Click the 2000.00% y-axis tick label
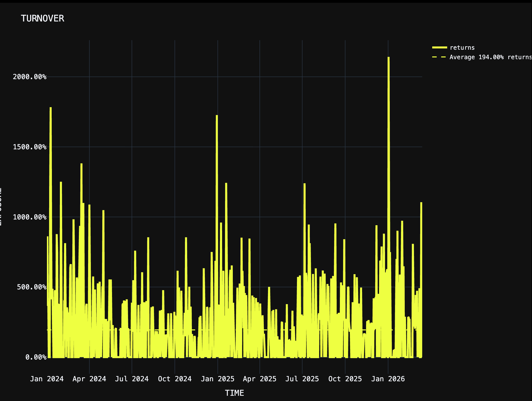 pos(30,77)
